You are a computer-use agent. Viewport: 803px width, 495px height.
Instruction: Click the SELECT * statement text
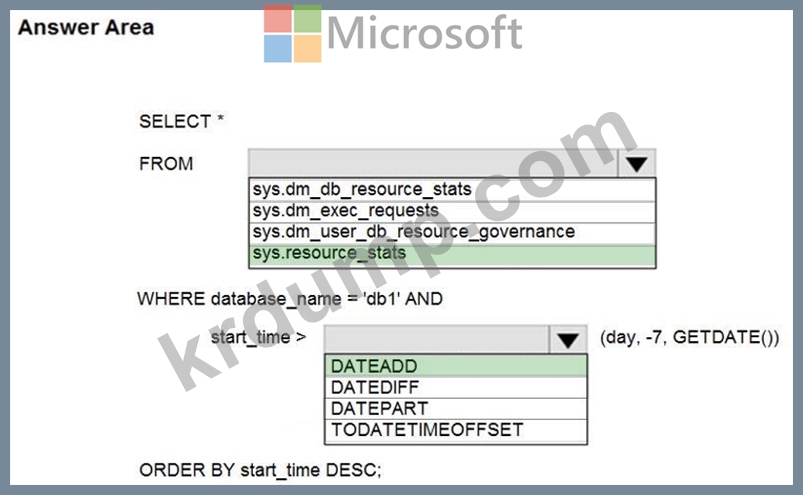181,121
